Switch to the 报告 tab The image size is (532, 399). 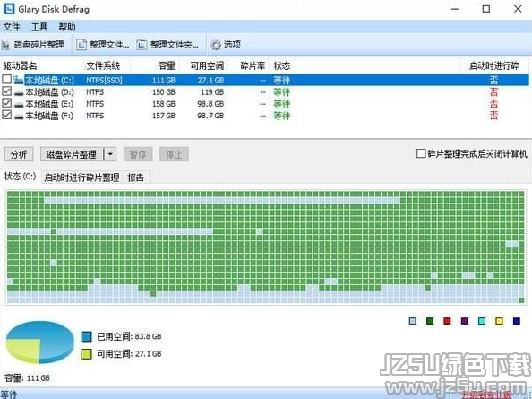[x=136, y=178]
